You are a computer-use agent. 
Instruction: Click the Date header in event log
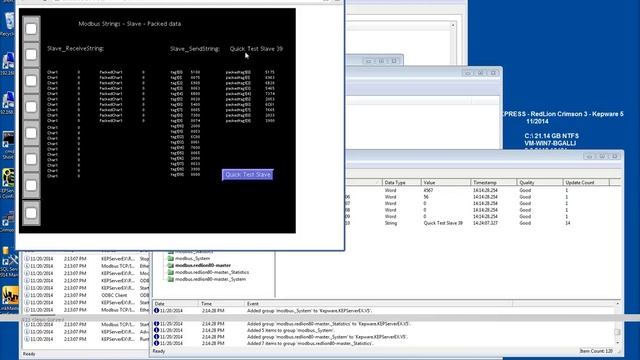click(176, 304)
